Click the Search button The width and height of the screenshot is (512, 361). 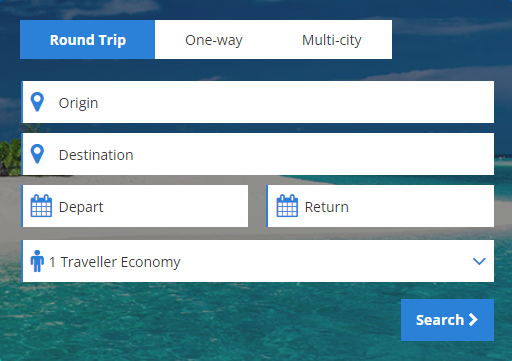[x=447, y=320]
